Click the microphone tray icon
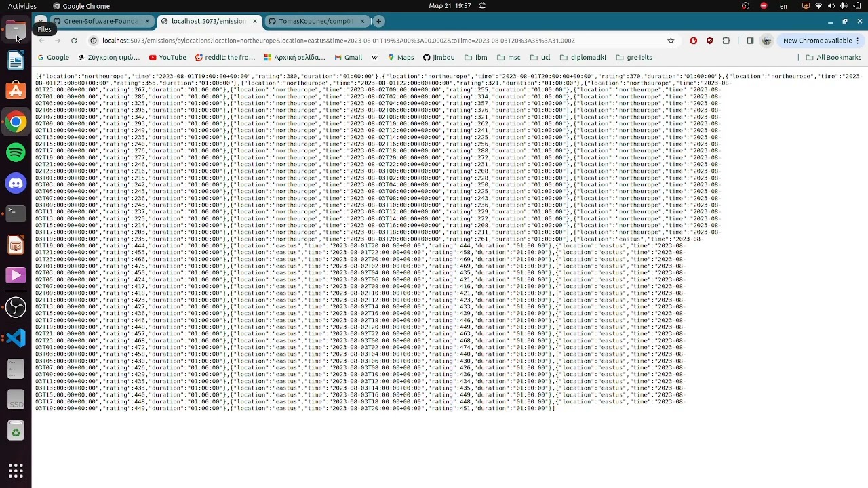The width and height of the screenshot is (868, 488). pos(844,6)
